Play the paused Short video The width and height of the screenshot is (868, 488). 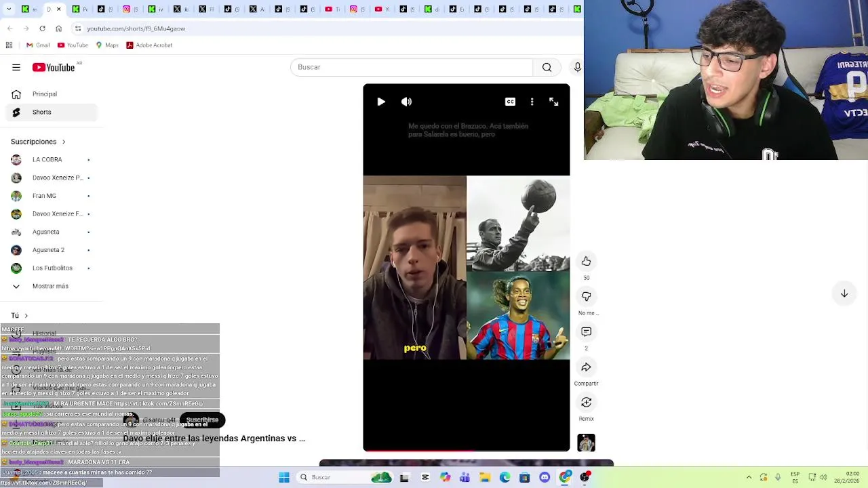[x=381, y=102]
